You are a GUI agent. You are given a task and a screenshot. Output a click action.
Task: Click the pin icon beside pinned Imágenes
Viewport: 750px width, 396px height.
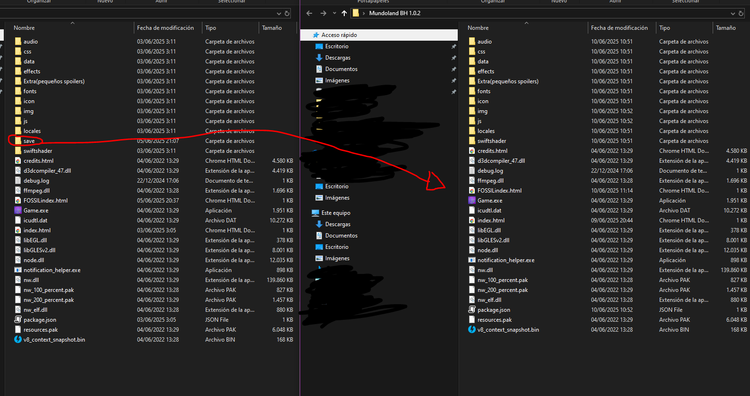pos(453,81)
